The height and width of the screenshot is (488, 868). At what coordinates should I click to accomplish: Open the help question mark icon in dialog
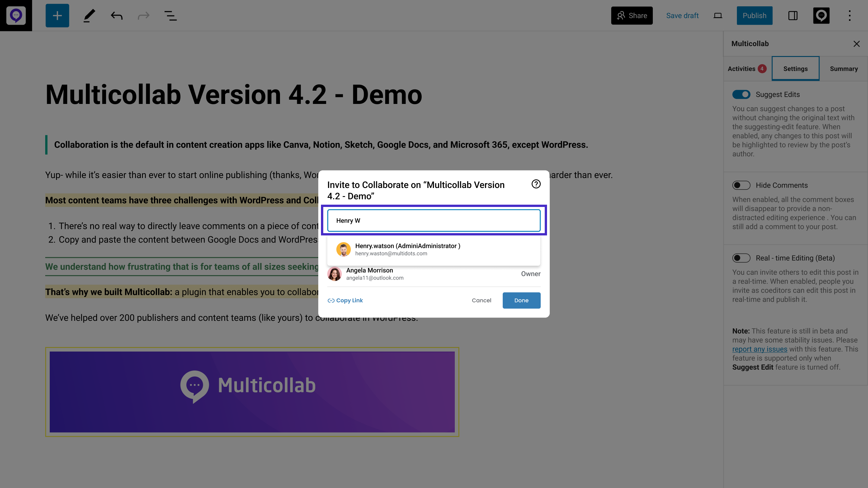[536, 184]
